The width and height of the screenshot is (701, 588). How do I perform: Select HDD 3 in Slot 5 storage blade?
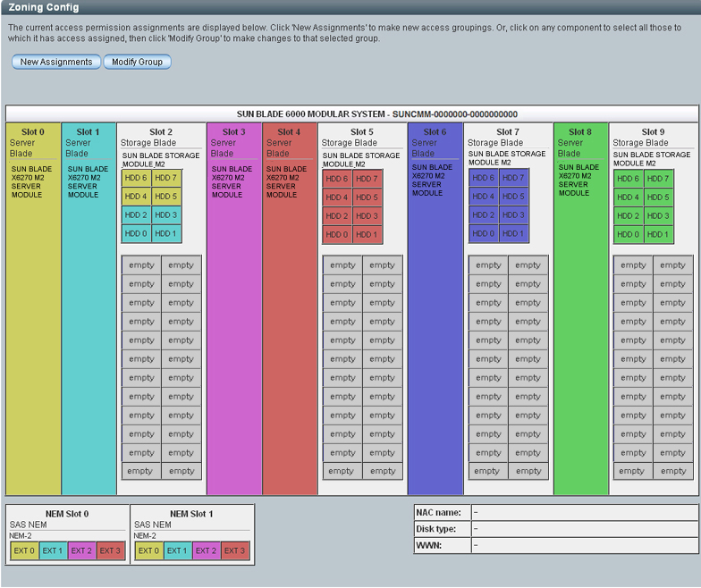367,216
